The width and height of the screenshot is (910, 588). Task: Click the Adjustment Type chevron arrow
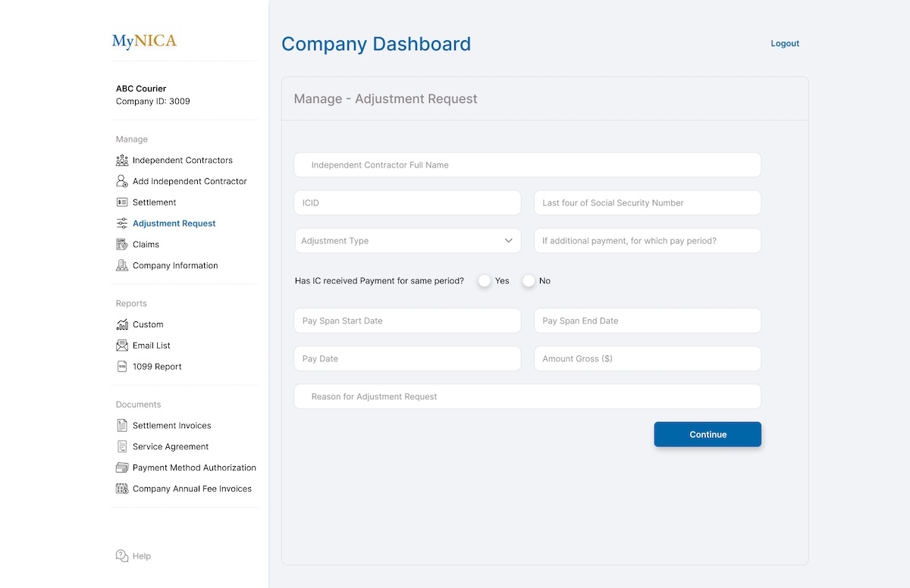pyautogui.click(x=509, y=240)
